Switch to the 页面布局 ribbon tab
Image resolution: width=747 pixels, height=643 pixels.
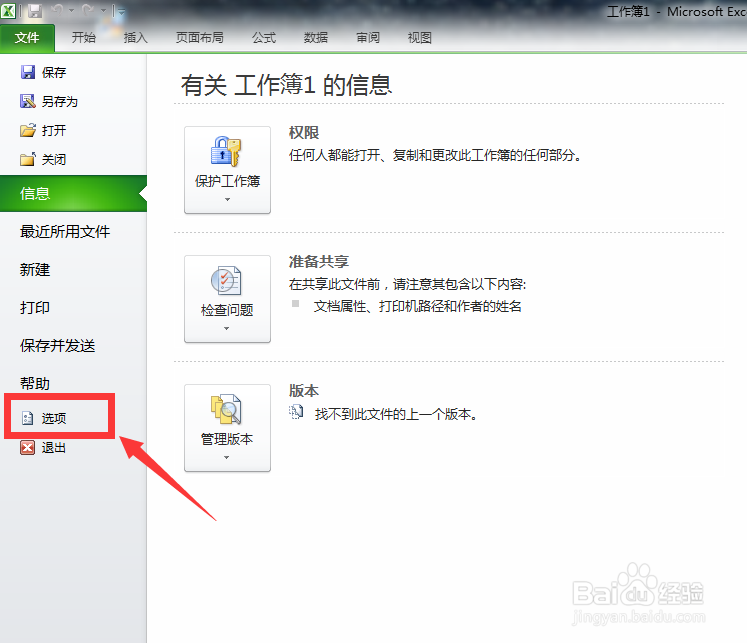[x=200, y=38]
